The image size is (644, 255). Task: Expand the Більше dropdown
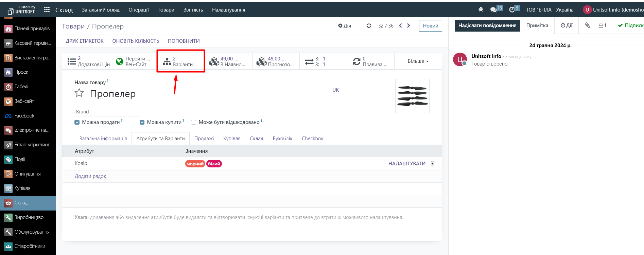pyautogui.click(x=418, y=61)
